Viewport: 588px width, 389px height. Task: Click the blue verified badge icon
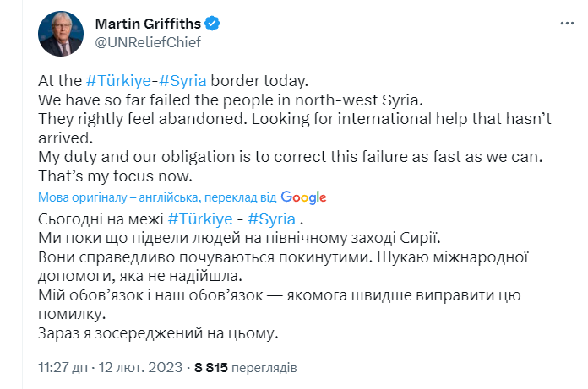coord(217,23)
